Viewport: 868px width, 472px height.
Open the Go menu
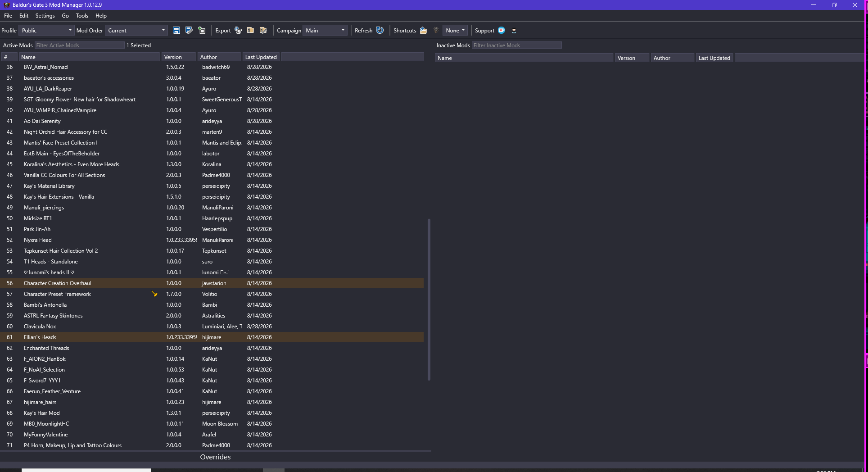65,15
